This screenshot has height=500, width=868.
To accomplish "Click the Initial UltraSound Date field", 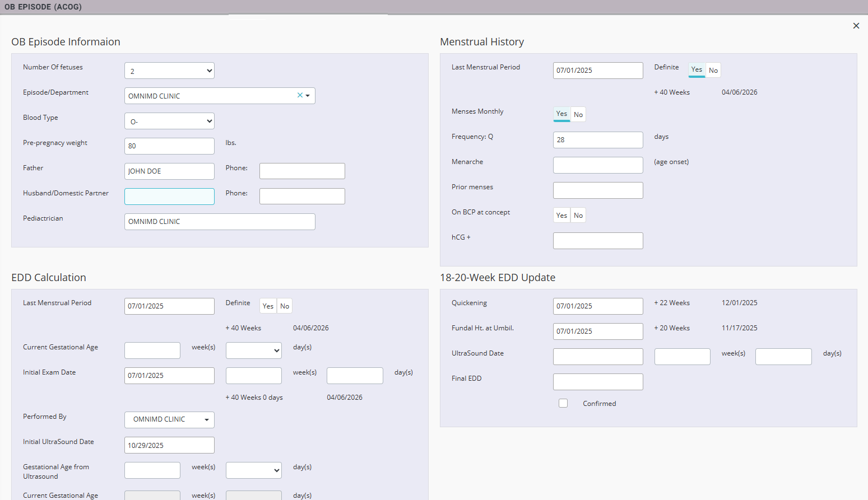I will click(169, 445).
